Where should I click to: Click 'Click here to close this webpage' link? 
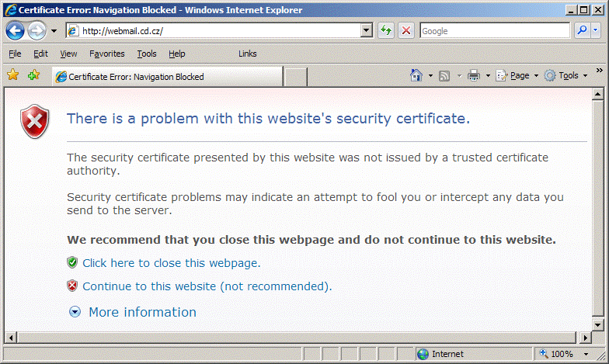171,263
